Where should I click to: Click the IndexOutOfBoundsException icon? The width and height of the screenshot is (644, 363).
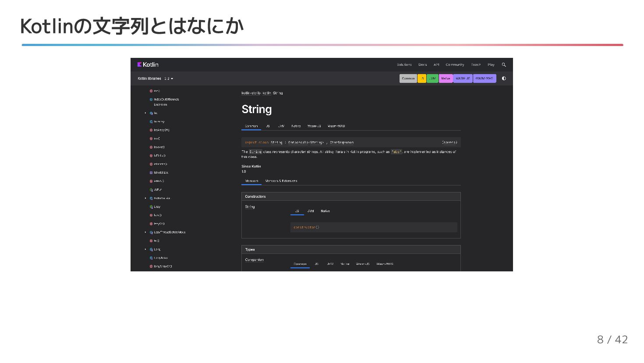(x=151, y=100)
